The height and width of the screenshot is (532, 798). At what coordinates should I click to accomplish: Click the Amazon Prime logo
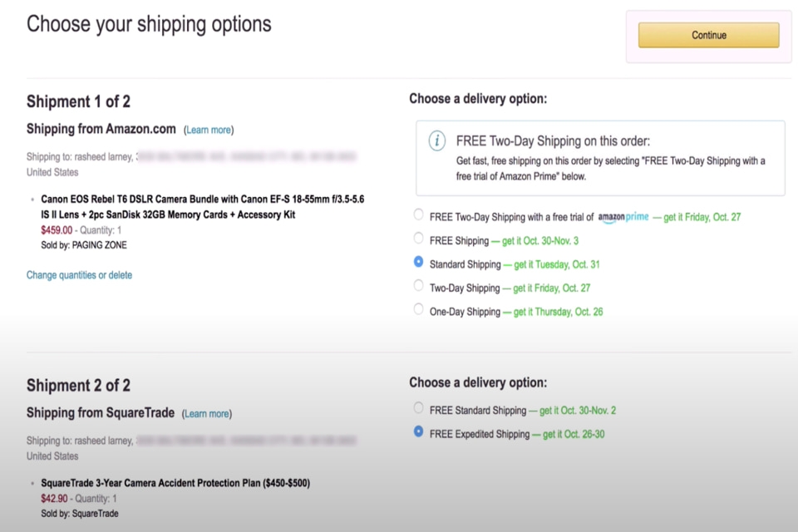click(x=623, y=216)
